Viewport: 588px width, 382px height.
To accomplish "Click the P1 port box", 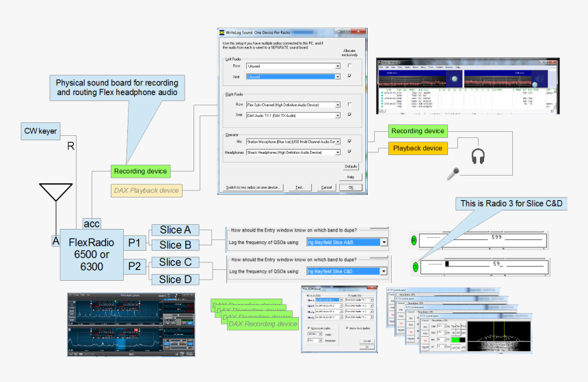I will pos(134,243).
